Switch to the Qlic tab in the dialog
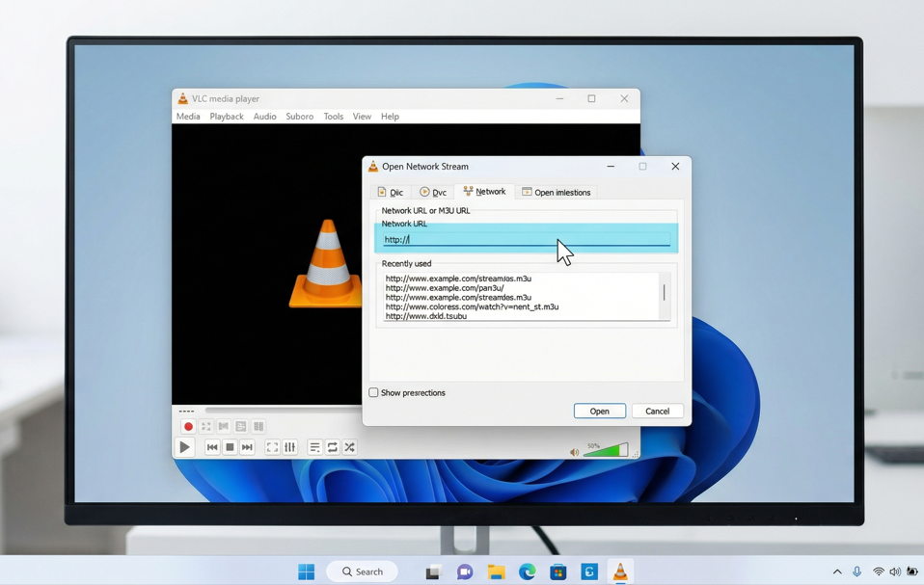Screen dimensions: 924x585 point(390,192)
